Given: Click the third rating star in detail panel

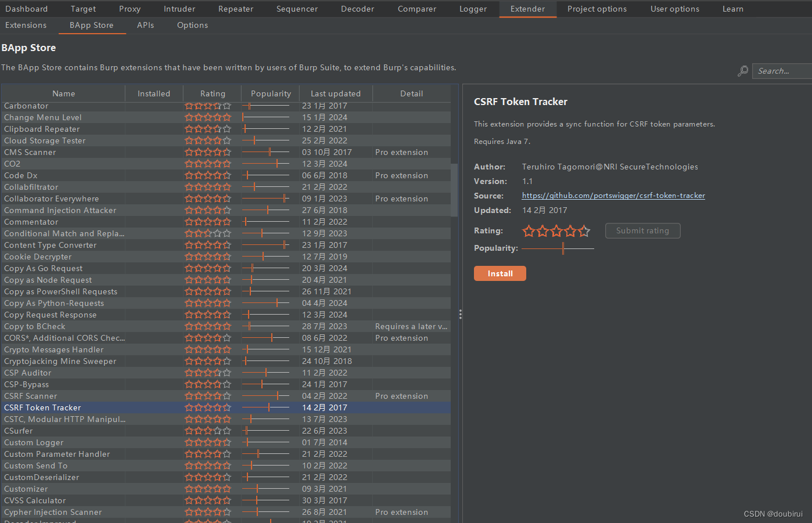Looking at the screenshot, I should [556, 231].
